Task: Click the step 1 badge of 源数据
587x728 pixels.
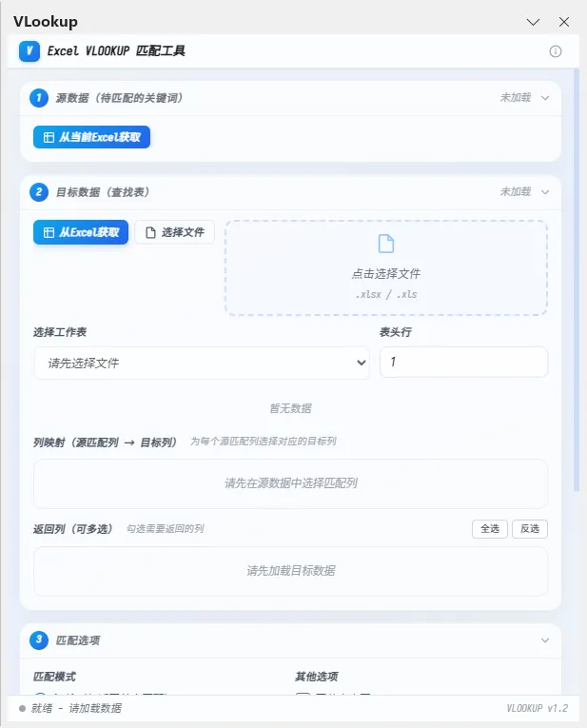Action: click(39, 98)
